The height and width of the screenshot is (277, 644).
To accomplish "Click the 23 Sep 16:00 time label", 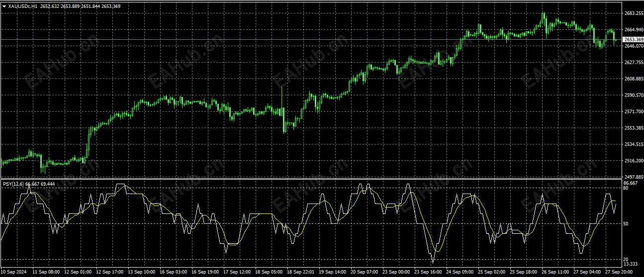I will [x=428, y=272].
